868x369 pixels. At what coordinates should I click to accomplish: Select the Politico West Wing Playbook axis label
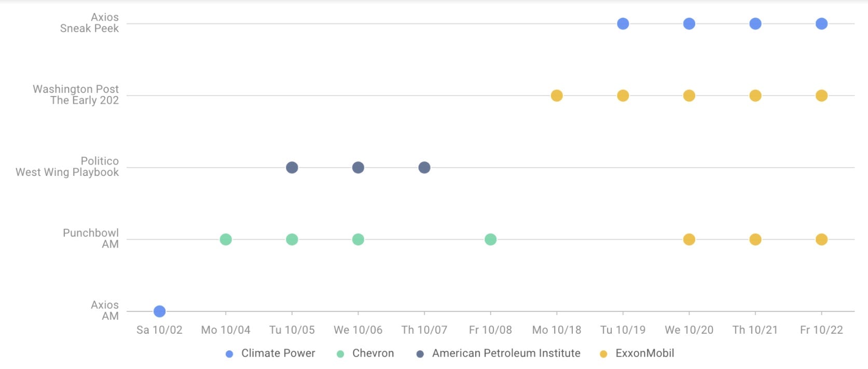point(67,167)
